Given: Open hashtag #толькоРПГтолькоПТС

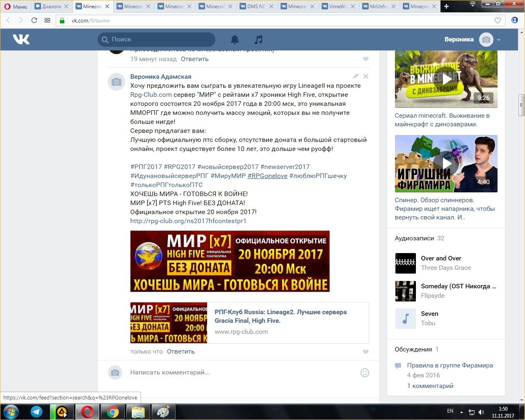Looking at the screenshot, I should [167, 185].
